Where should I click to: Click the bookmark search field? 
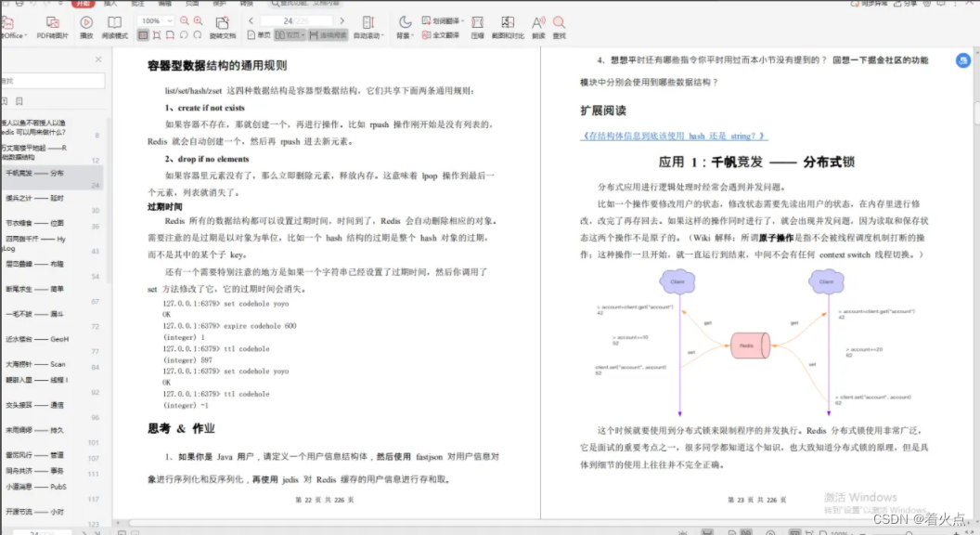[53, 81]
